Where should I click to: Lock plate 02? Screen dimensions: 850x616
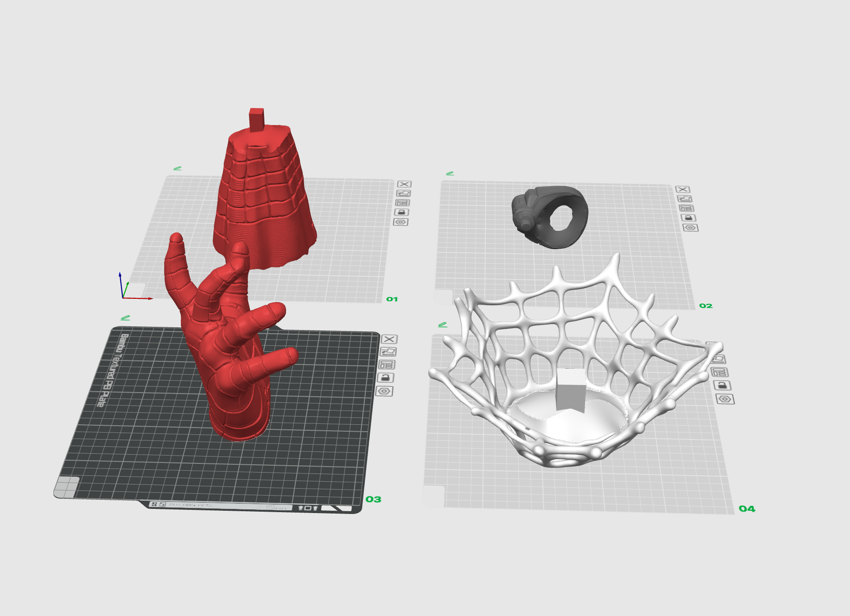click(689, 218)
